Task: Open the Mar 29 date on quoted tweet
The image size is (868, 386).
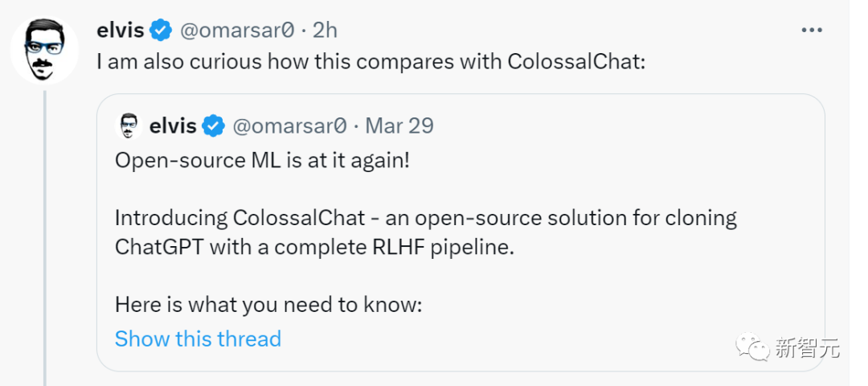Action: click(x=399, y=126)
